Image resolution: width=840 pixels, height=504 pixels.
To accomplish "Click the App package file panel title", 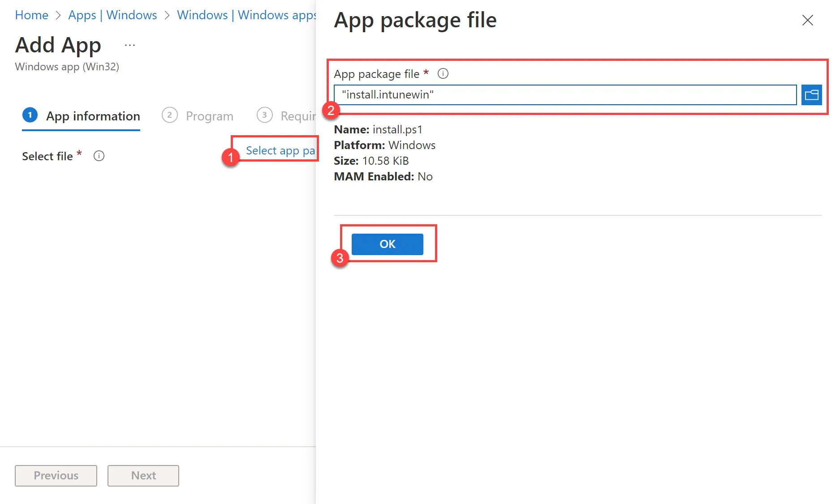I will tap(415, 20).
